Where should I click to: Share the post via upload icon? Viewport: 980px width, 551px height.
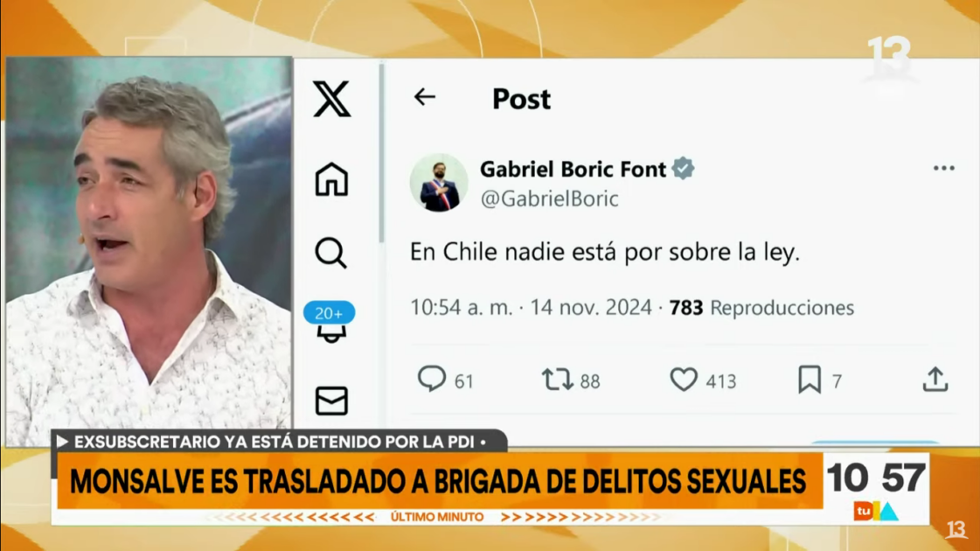pos(935,379)
